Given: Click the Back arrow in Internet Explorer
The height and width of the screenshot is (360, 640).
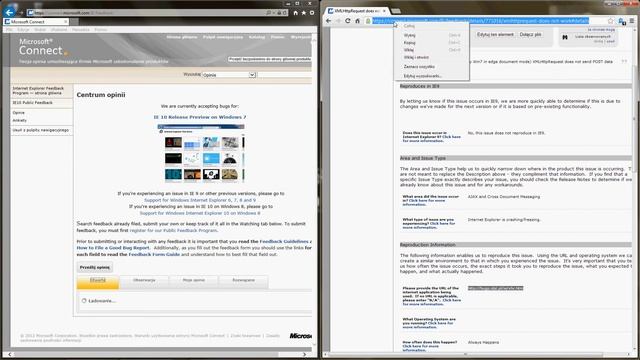Looking at the screenshot, I should point(9,12).
